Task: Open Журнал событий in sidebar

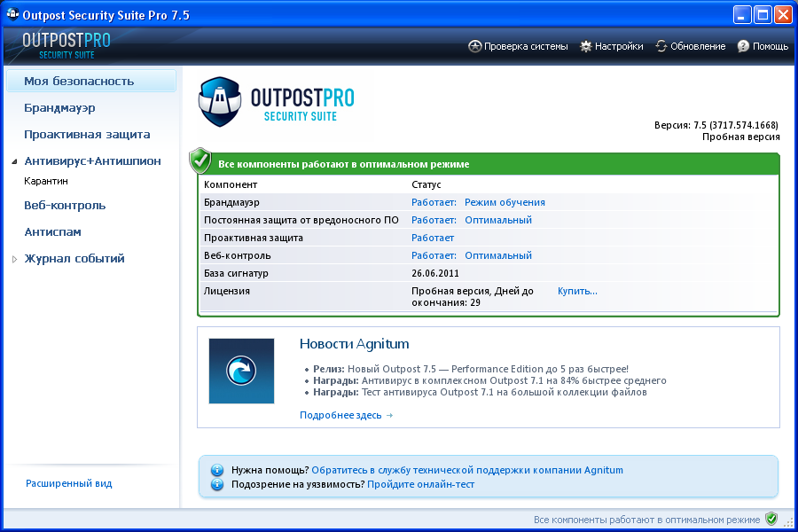Action: pyautogui.click(x=74, y=258)
